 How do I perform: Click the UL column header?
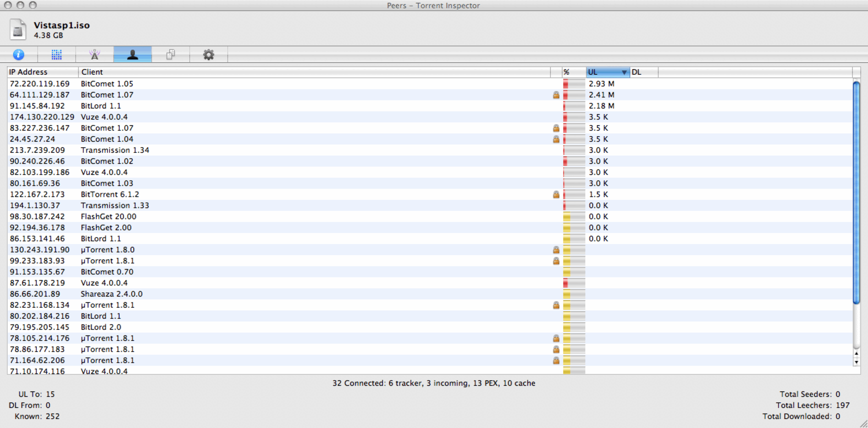pos(608,72)
